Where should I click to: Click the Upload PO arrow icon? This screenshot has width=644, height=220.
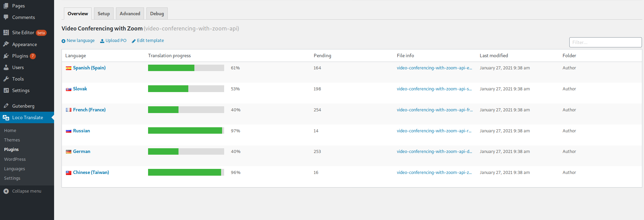(x=102, y=41)
